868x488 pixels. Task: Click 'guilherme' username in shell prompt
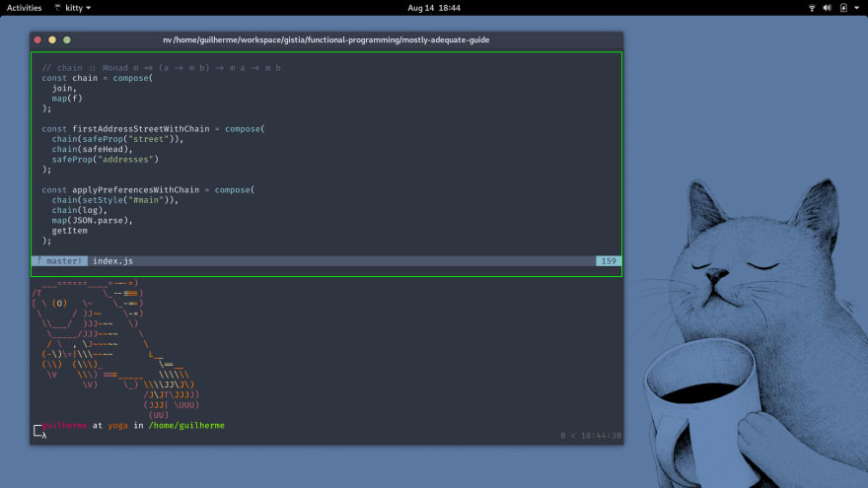pos(64,426)
